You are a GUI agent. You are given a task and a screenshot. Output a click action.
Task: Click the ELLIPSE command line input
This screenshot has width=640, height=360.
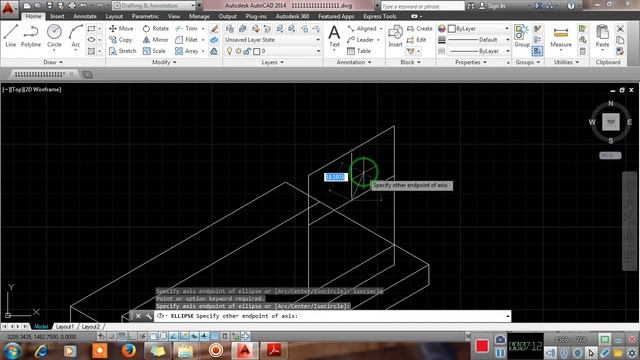click(x=332, y=316)
